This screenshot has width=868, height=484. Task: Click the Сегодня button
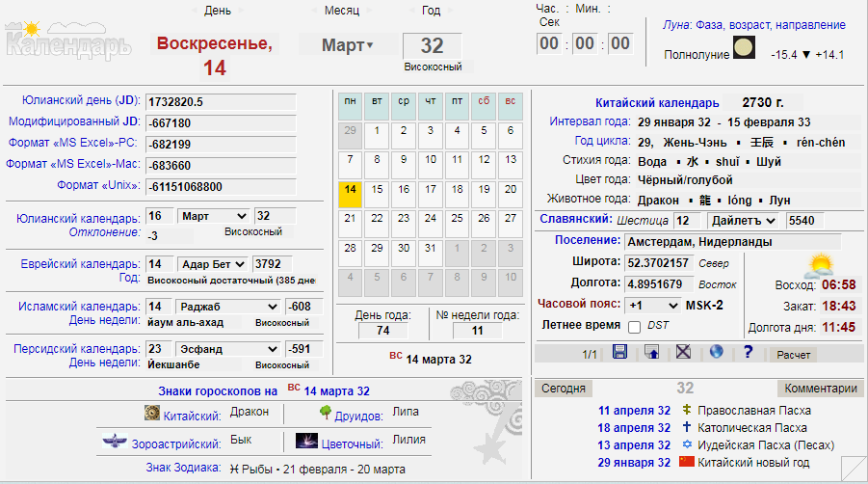pyautogui.click(x=564, y=389)
